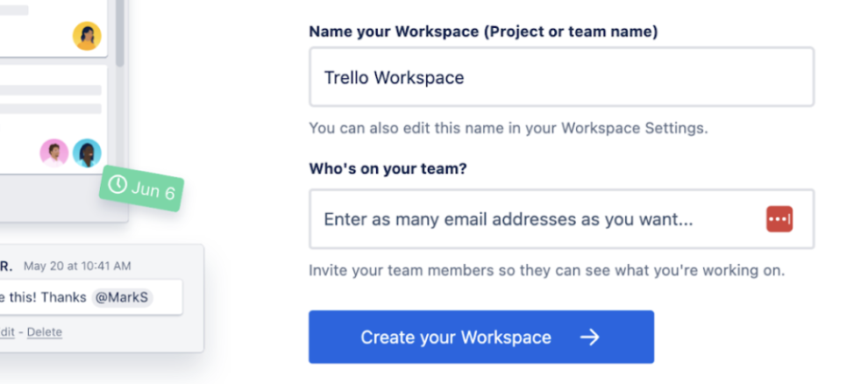Click the yellow member avatar on top card
This screenshot has width=868, height=384.
coord(87,36)
